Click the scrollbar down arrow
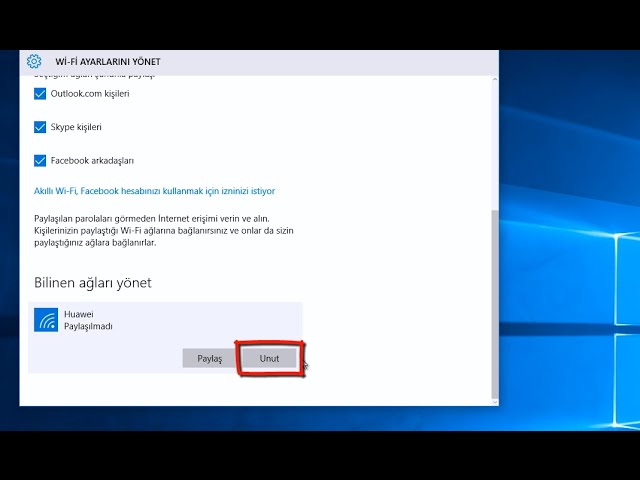640x480 pixels. 495,402
